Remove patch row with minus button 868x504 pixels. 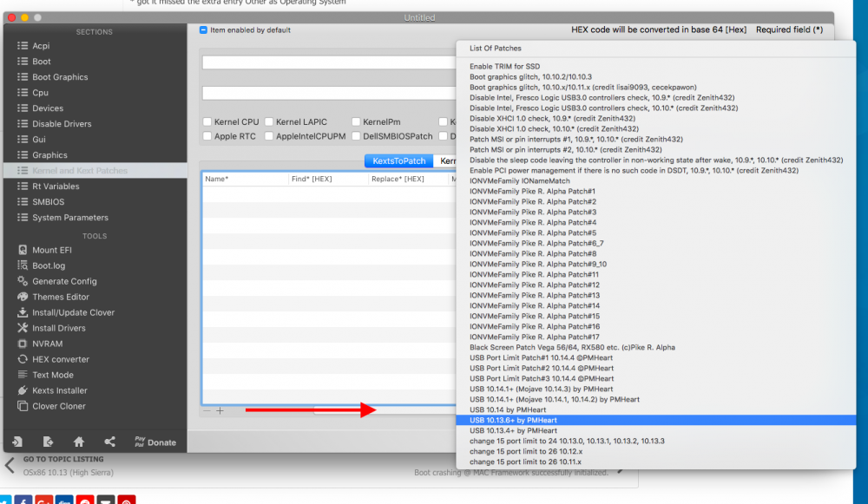[x=207, y=410]
